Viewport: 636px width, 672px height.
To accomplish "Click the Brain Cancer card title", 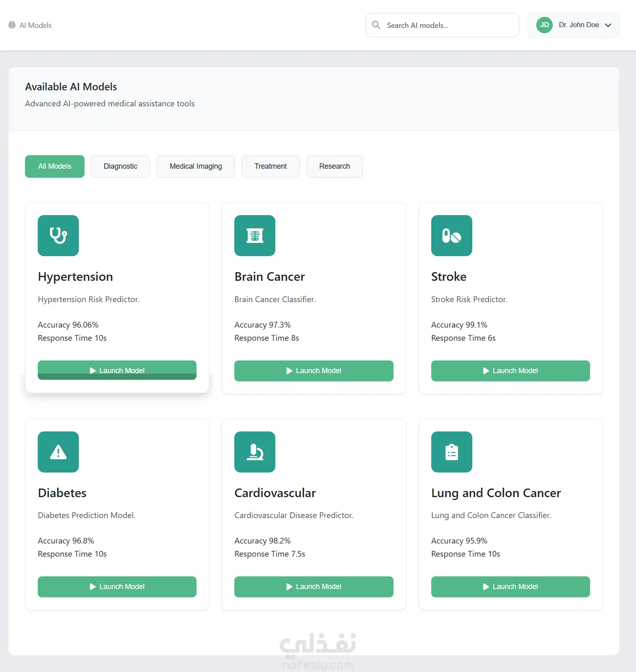I will click(270, 277).
